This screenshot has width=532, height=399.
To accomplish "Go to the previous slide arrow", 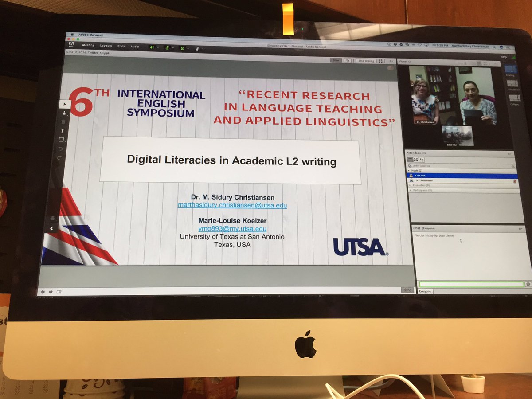I will [43, 292].
